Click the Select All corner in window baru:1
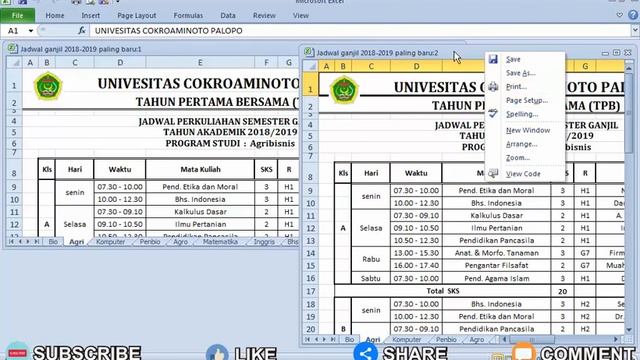 pos(14,62)
